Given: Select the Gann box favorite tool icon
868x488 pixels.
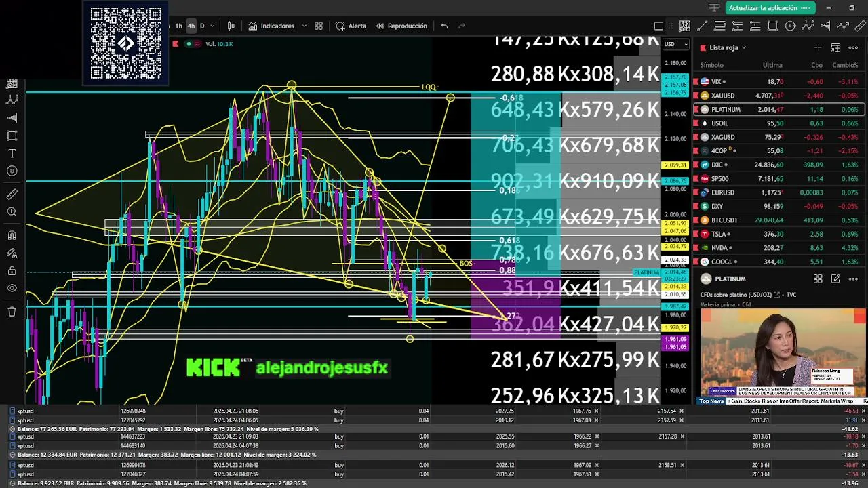Looking at the screenshot, I should [x=685, y=26].
